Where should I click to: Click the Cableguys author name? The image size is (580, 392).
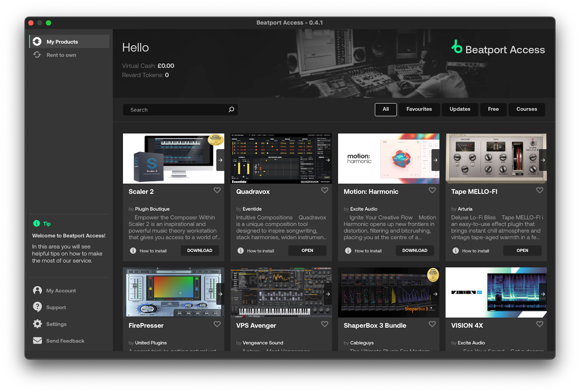362,343
